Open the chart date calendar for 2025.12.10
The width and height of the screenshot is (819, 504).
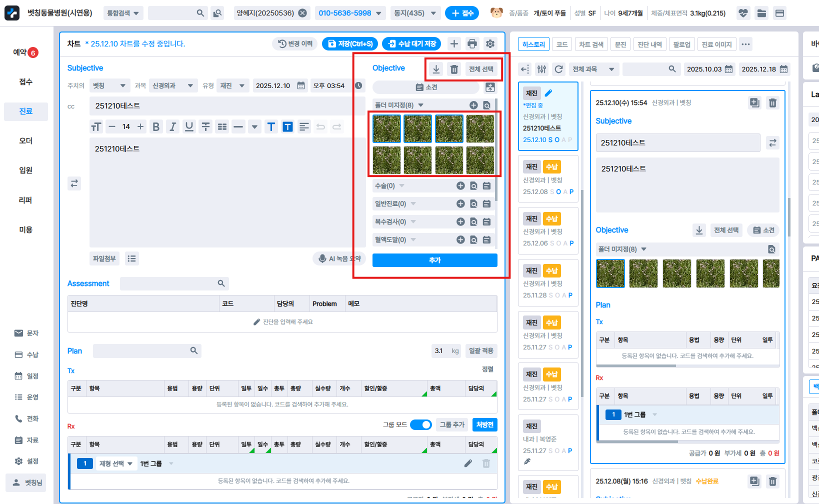click(x=301, y=85)
